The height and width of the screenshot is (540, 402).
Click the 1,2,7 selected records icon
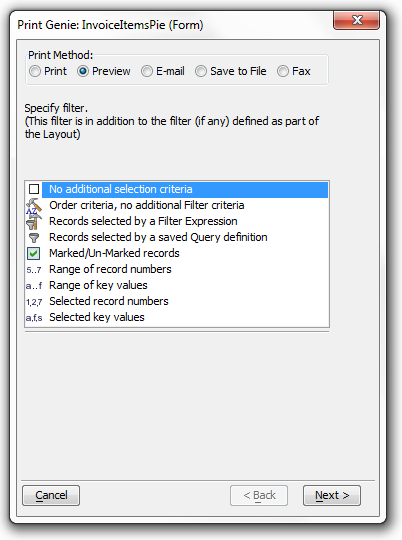click(x=34, y=302)
